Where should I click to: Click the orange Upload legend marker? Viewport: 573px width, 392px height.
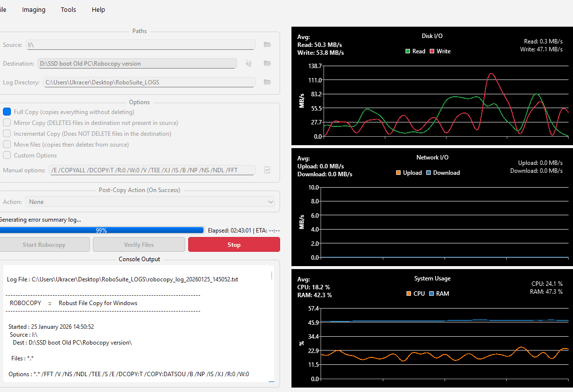[x=398, y=173]
